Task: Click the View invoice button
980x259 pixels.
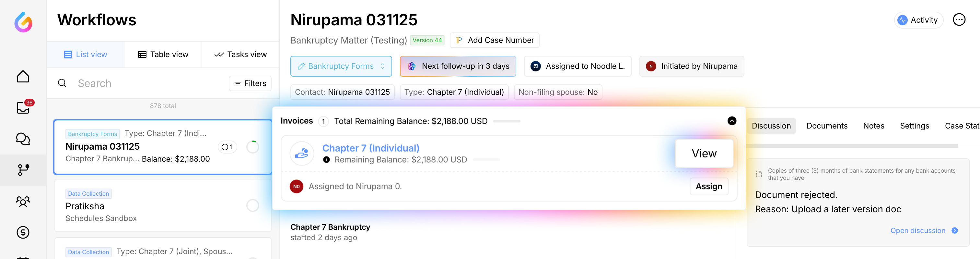Action: click(x=704, y=154)
